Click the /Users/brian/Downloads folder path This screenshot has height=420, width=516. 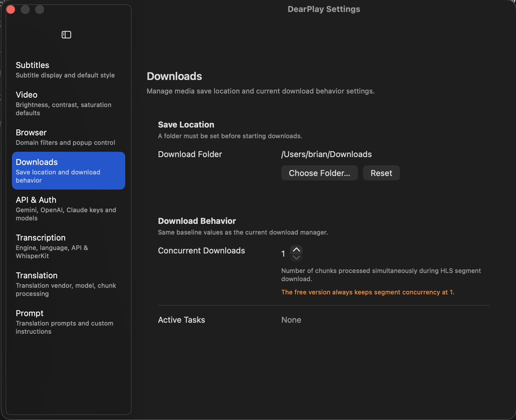pos(326,154)
